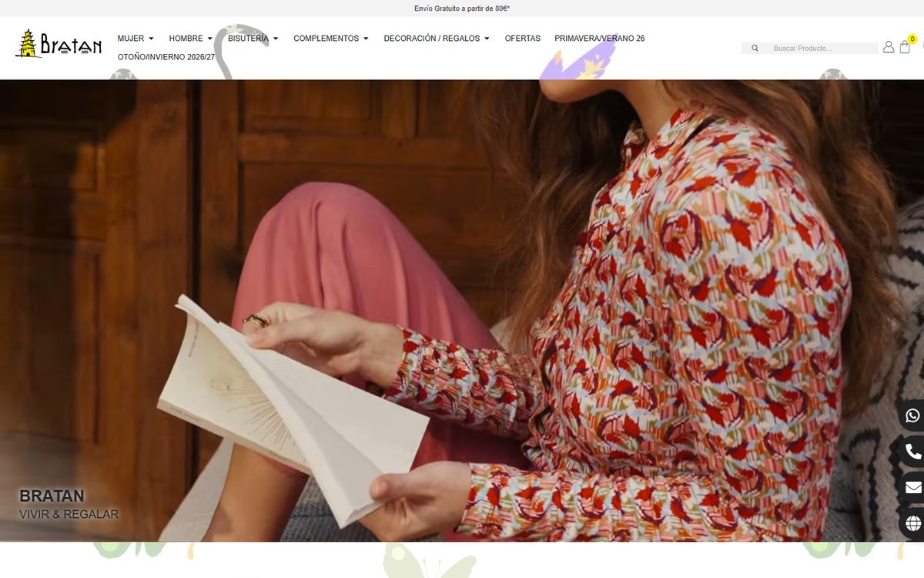
Task: Open the DECORACIÓN / REGALOS menu
Action: [432, 39]
